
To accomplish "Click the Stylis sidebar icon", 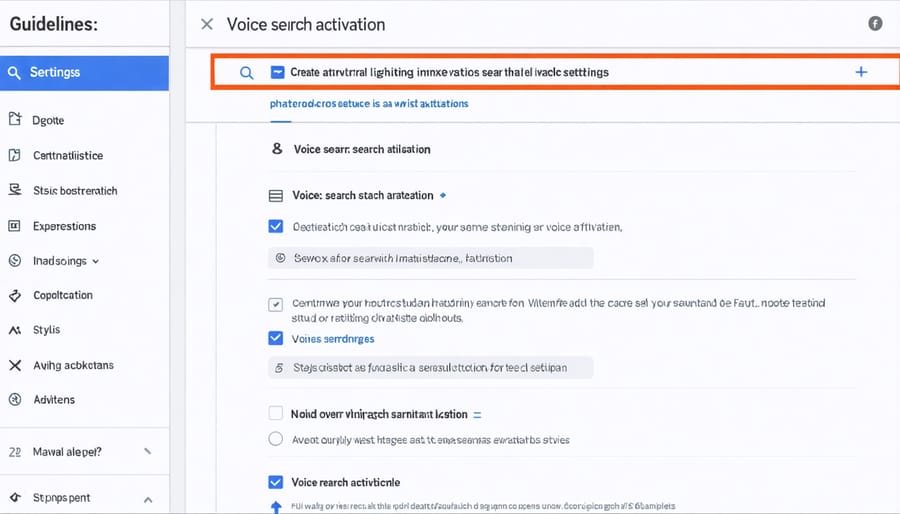I will (15, 330).
